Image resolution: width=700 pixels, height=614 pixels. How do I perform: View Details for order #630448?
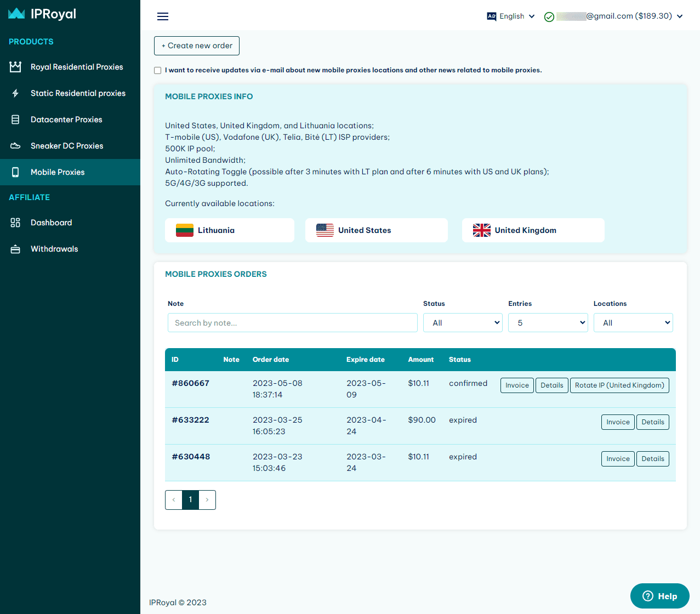(653, 459)
